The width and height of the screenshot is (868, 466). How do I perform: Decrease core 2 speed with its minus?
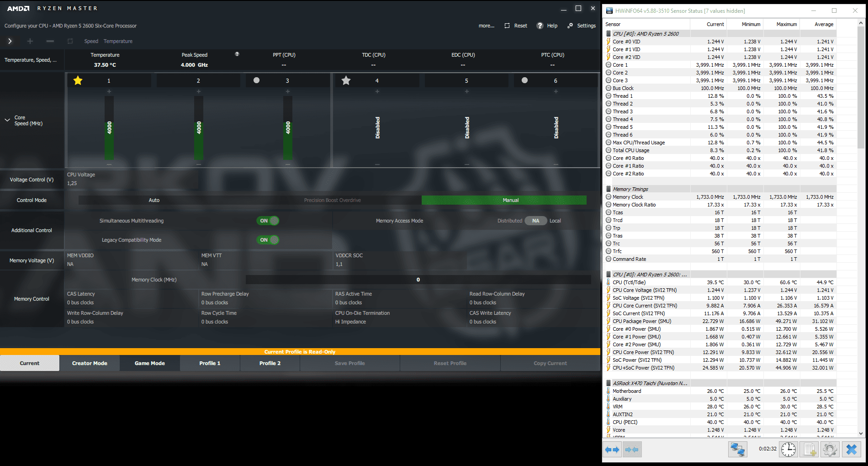[x=199, y=164]
